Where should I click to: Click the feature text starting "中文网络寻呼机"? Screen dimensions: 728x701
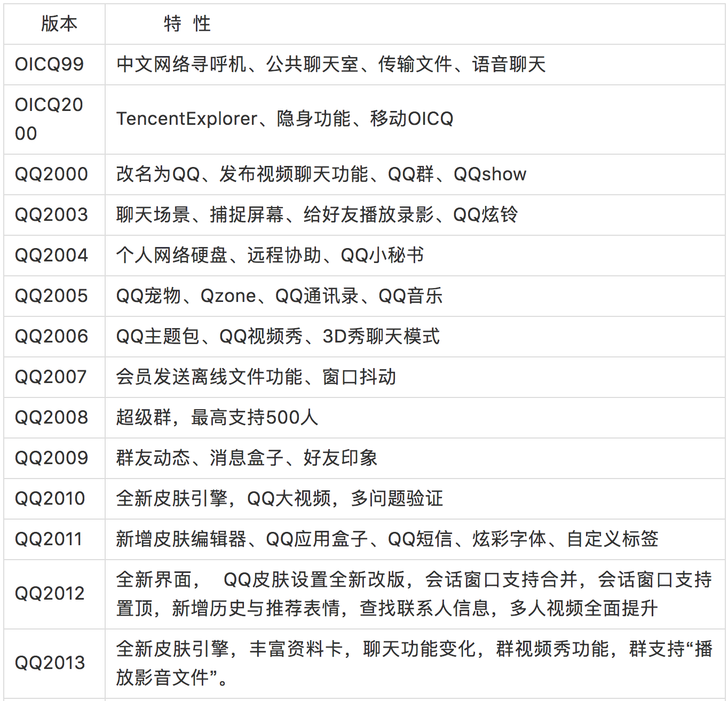tap(331, 65)
